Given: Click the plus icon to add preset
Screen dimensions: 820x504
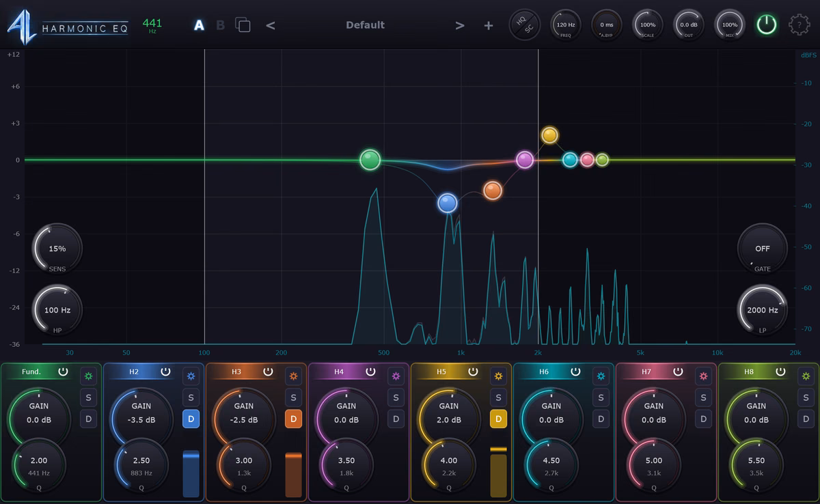Looking at the screenshot, I should [x=489, y=25].
